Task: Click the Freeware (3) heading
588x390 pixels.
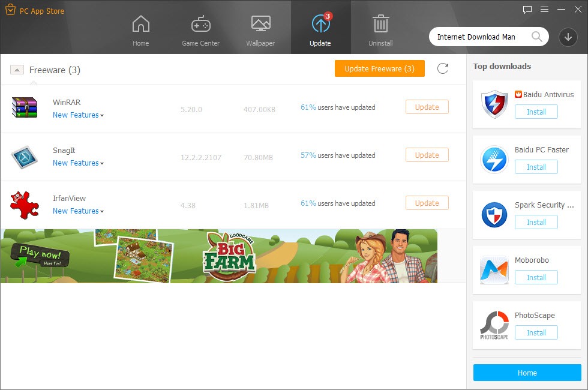Action: click(x=55, y=70)
